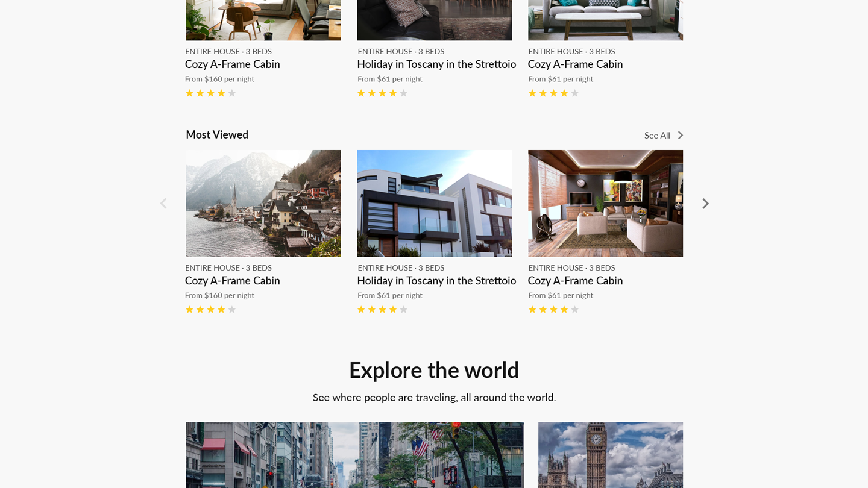Open the modern black-and-white house photo
The height and width of the screenshot is (488, 868).
coord(434,204)
